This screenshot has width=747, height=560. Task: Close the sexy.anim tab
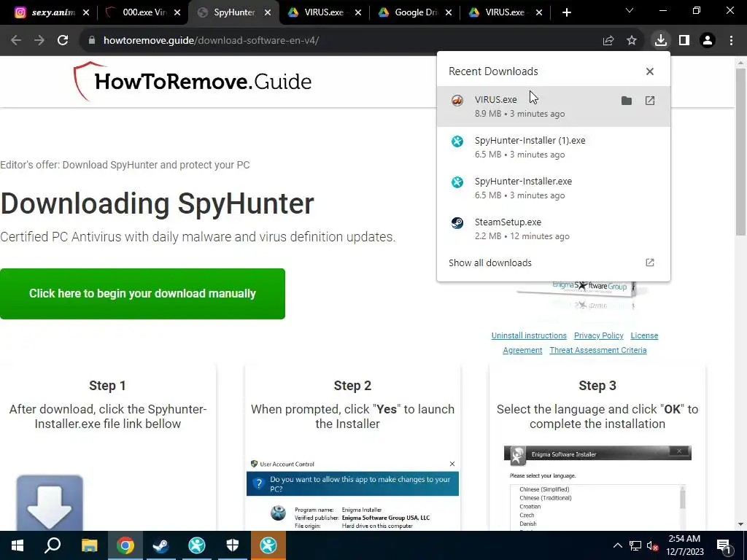86,13
